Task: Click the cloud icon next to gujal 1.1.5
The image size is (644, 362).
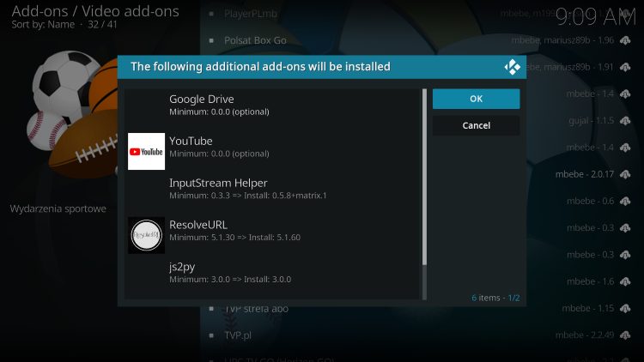Action: 625,121
